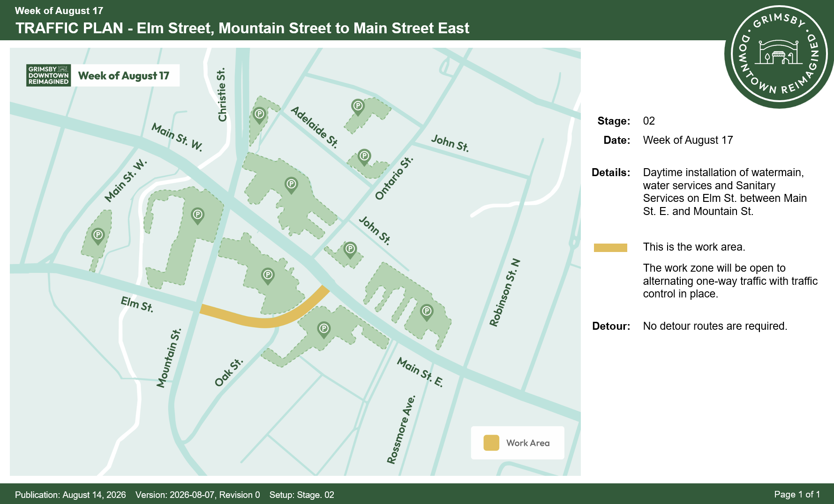This screenshot has height=504, width=834.
Task: Click the Mountain St. street label
Action: point(169,358)
